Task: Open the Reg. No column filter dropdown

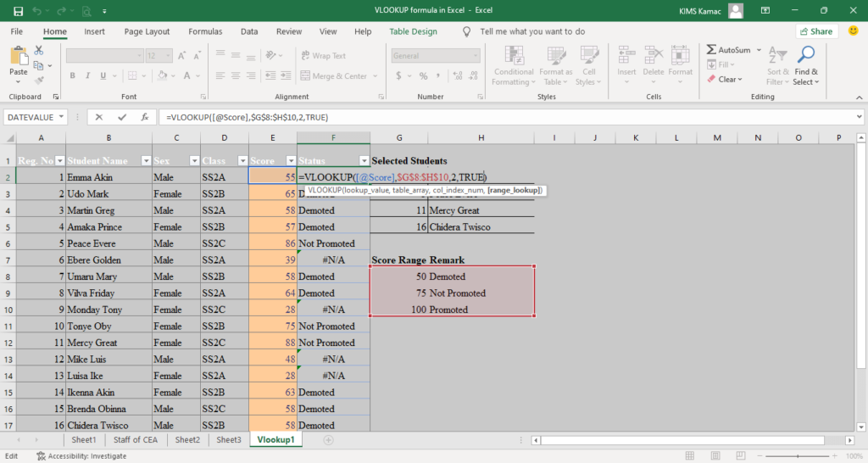Action: click(x=60, y=161)
